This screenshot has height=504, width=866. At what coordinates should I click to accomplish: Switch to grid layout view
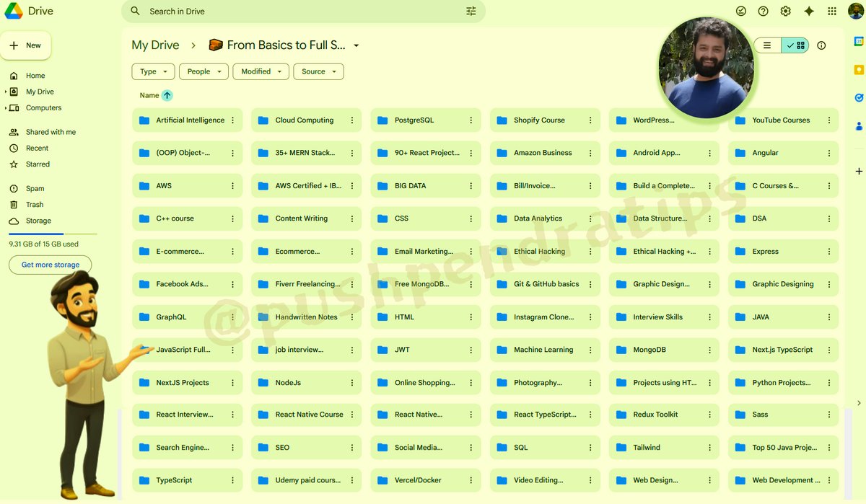(795, 45)
